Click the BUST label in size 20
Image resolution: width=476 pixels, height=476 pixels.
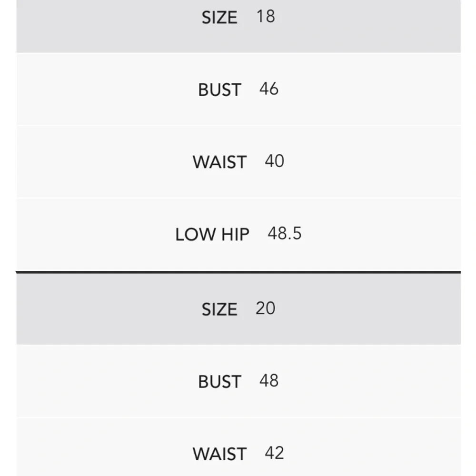(x=219, y=382)
